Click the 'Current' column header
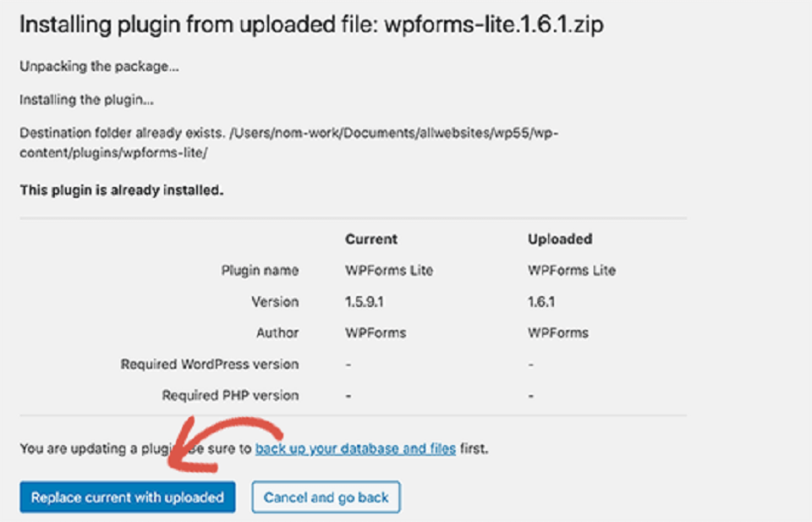This screenshot has width=812, height=522. [x=371, y=239]
